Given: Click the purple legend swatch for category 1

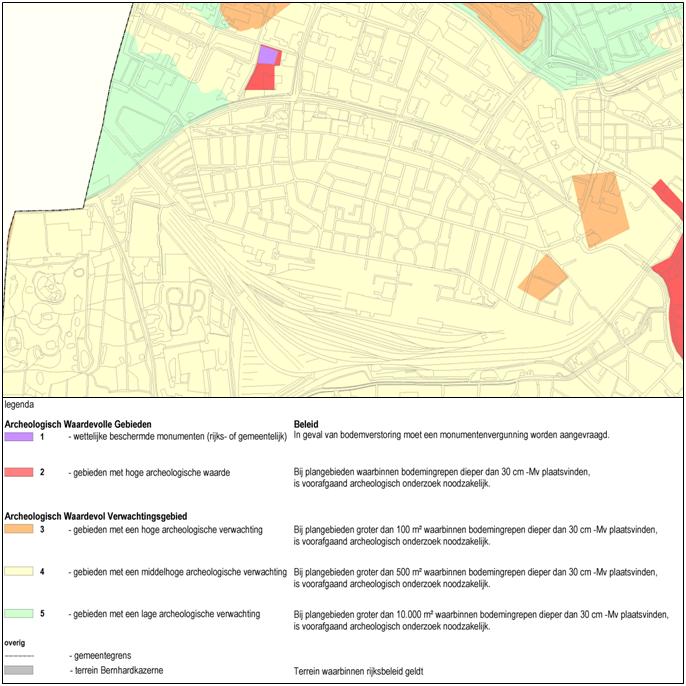Looking at the screenshot, I should pos(19,437).
